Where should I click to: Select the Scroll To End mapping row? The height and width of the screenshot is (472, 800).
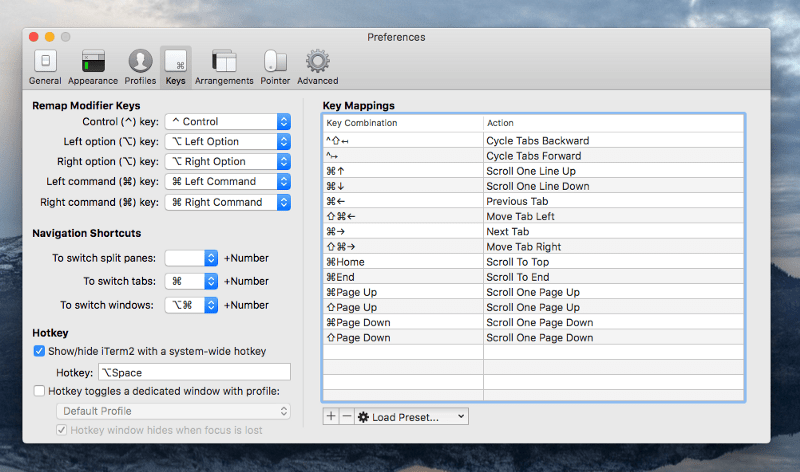(x=534, y=277)
